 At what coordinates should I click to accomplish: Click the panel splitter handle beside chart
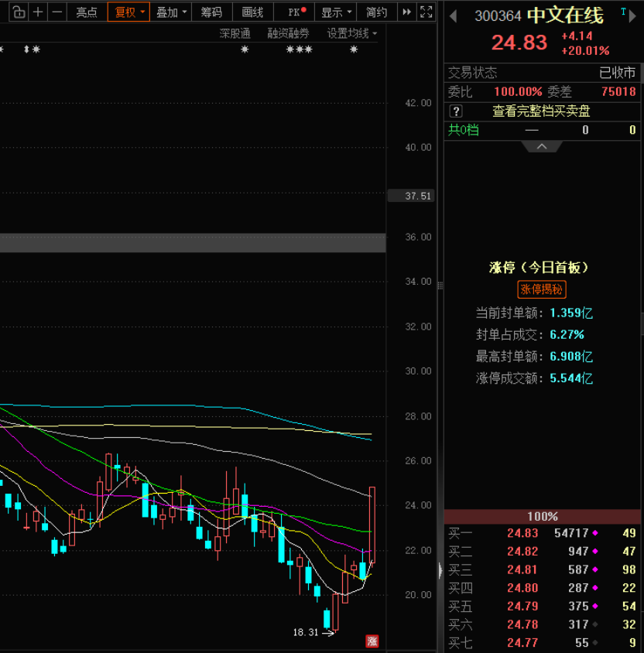pyautogui.click(x=440, y=285)
